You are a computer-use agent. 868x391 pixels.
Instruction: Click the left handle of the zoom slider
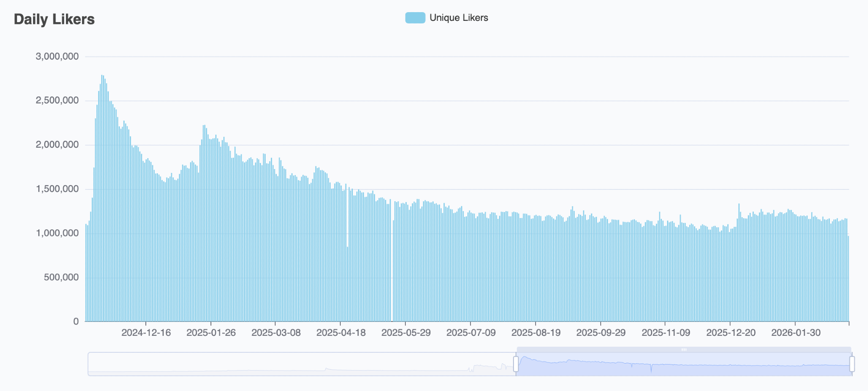516,364
